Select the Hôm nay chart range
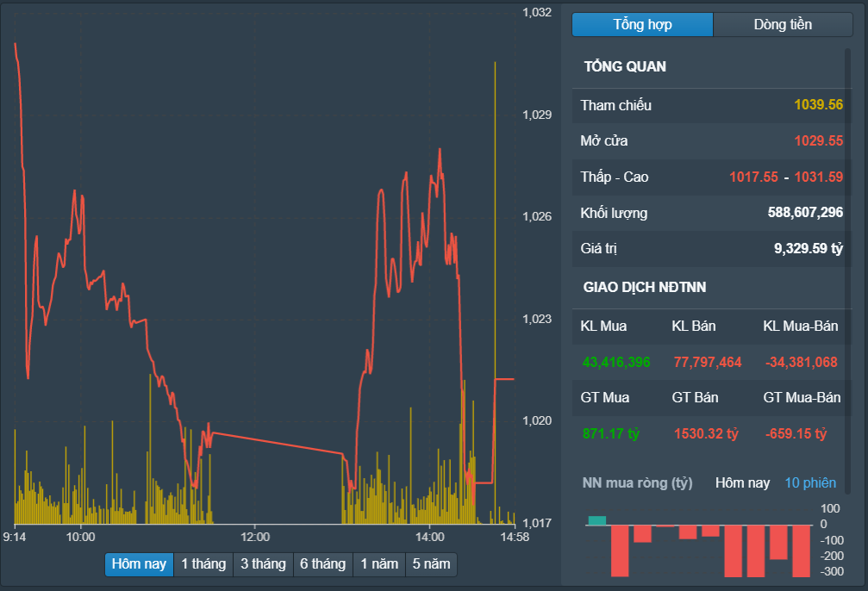The height and width of the screenshot is (591, 868). [x=139, y=564]
